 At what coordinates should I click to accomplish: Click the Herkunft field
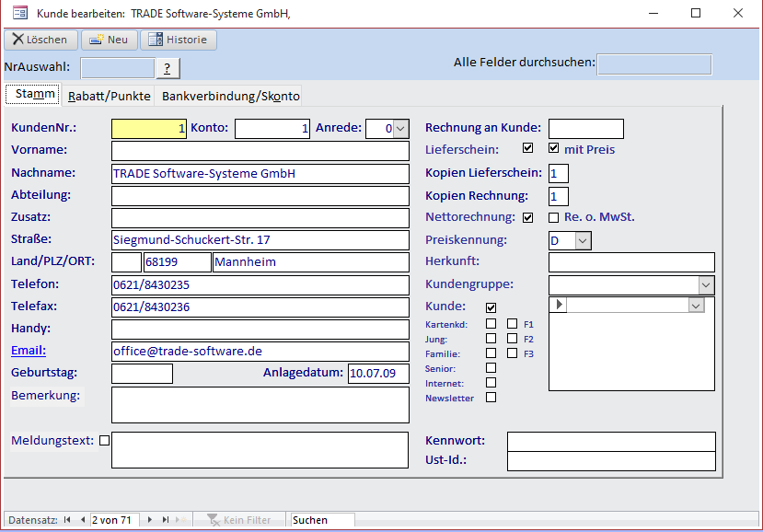pyautogui.click(x=631, y=262)
